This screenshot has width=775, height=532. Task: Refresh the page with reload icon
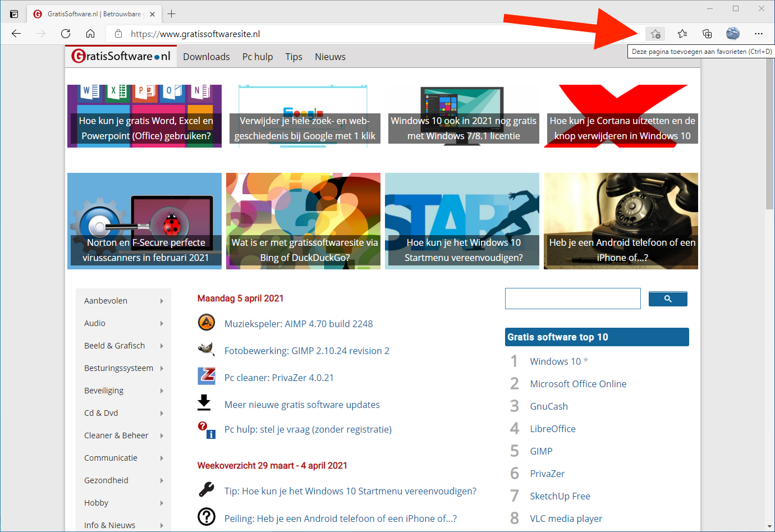coord(66,34)
